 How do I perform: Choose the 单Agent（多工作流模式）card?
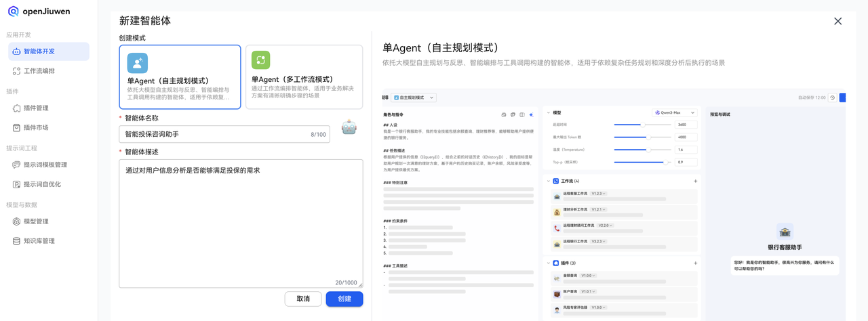(x=304, y=77)
